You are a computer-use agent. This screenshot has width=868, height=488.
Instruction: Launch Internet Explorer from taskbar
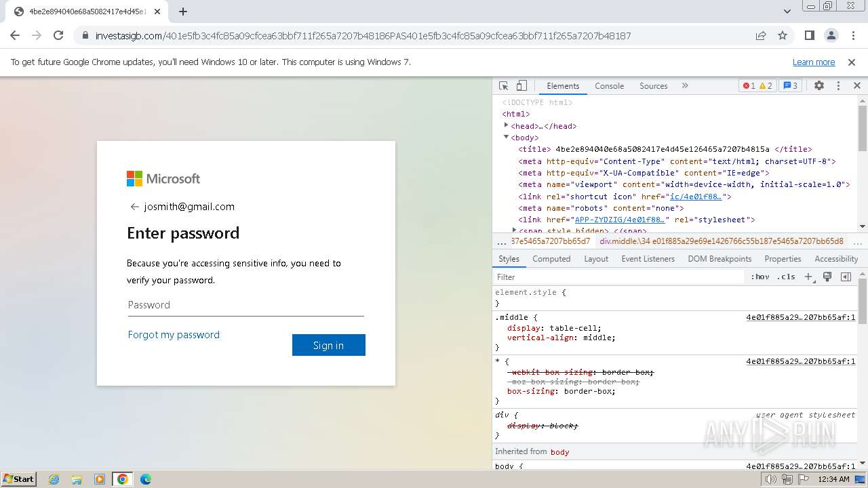pos(54,479)
